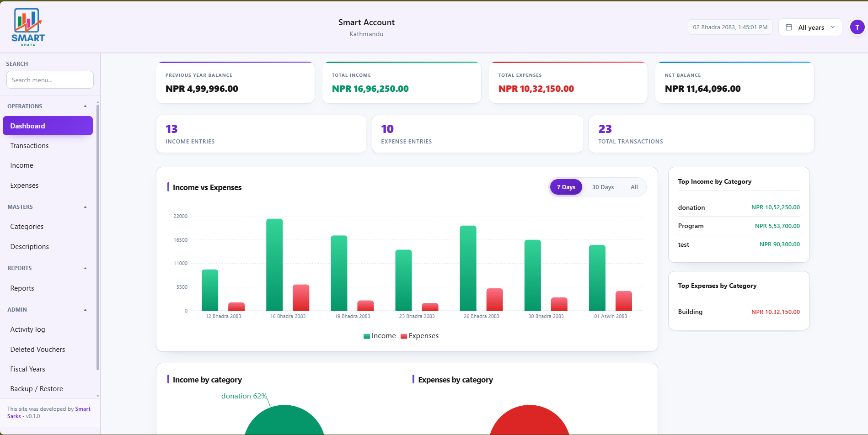Image resolution: width=868 pixels, height=435 pixels.
Task: Click the green income bar for 19 Bhadra 2083
Action: tap(339, 273)
